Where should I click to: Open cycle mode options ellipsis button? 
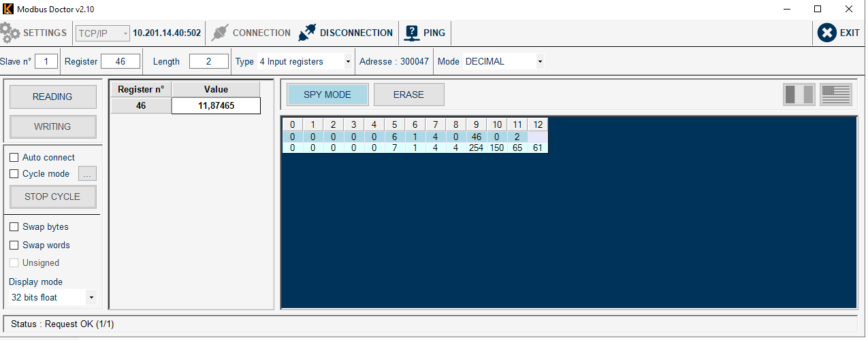87,174
